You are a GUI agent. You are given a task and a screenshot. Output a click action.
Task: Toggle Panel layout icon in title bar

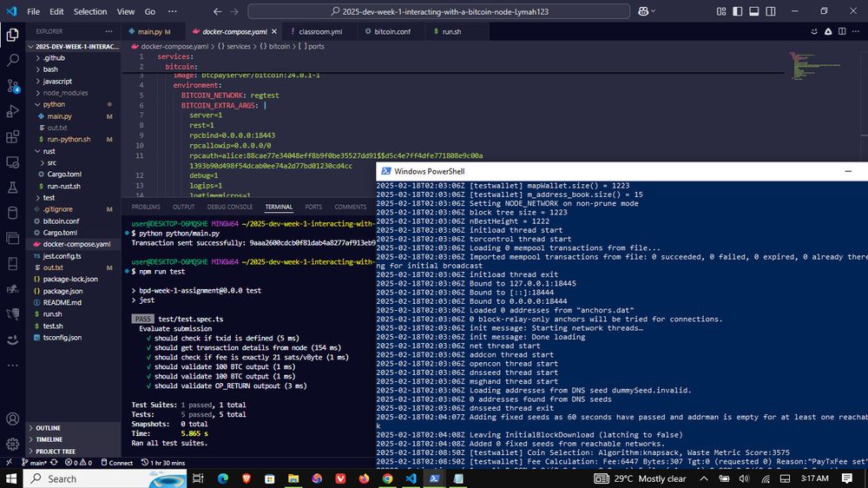(x=754, y=11)
